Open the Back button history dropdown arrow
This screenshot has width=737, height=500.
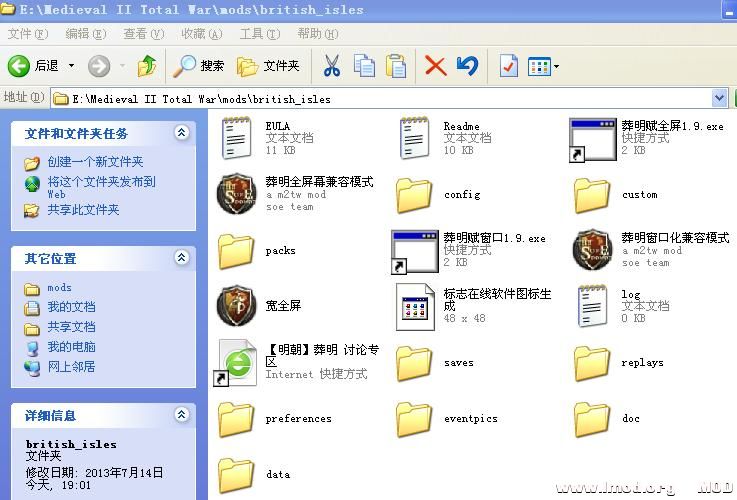click(x=71, y=66)
